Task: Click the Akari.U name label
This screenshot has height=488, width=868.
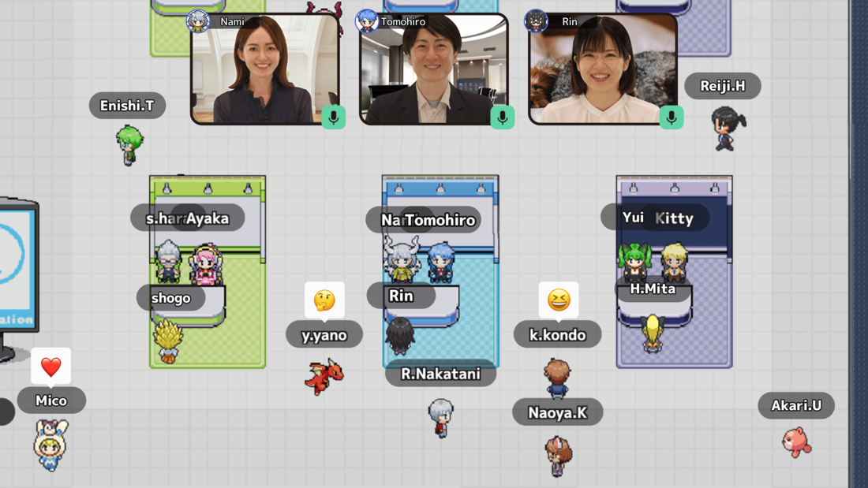Action: pyautogui.click(x=796, y=405)
